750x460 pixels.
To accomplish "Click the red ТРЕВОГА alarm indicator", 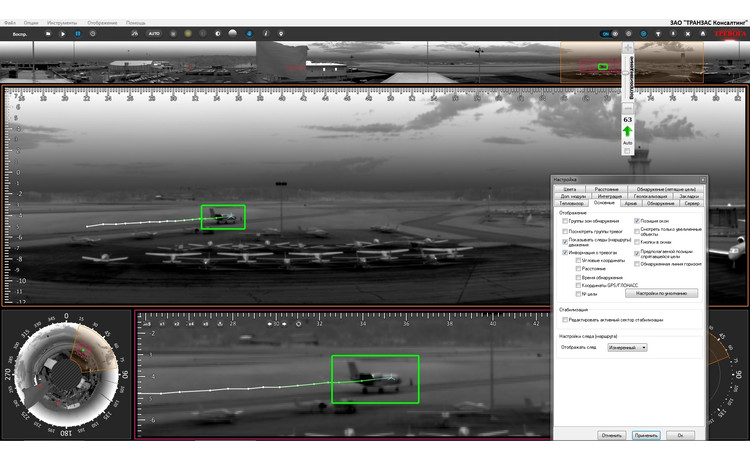I will pos(730,33).
